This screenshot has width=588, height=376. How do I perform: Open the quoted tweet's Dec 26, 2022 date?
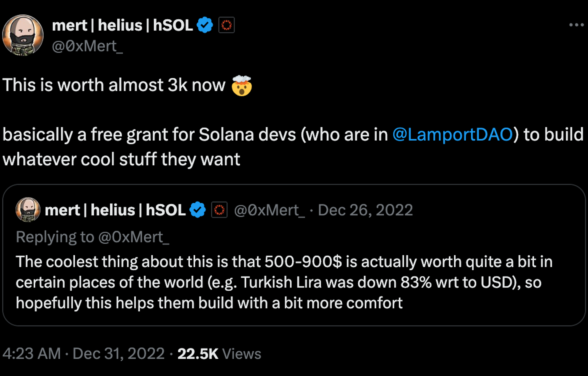[x=365, y=210]
